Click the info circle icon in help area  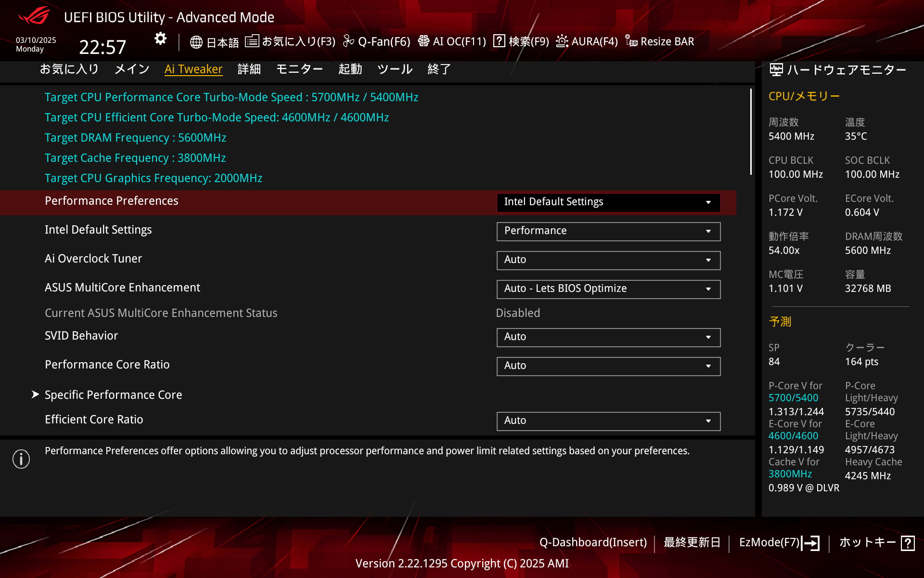[21, 459]
